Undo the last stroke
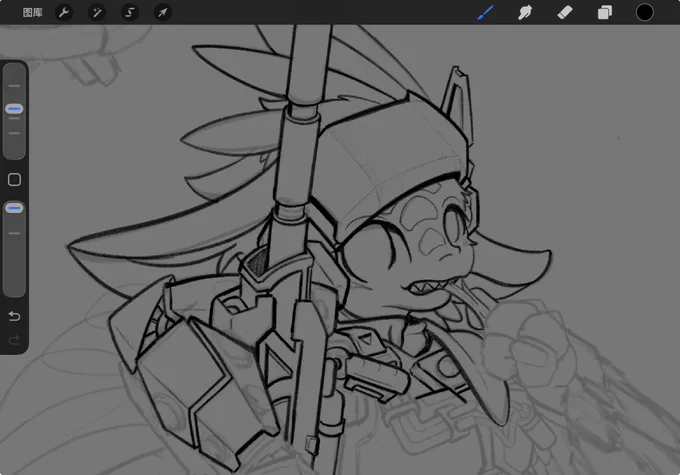680x475 pixels. click(x=14, y=316)
